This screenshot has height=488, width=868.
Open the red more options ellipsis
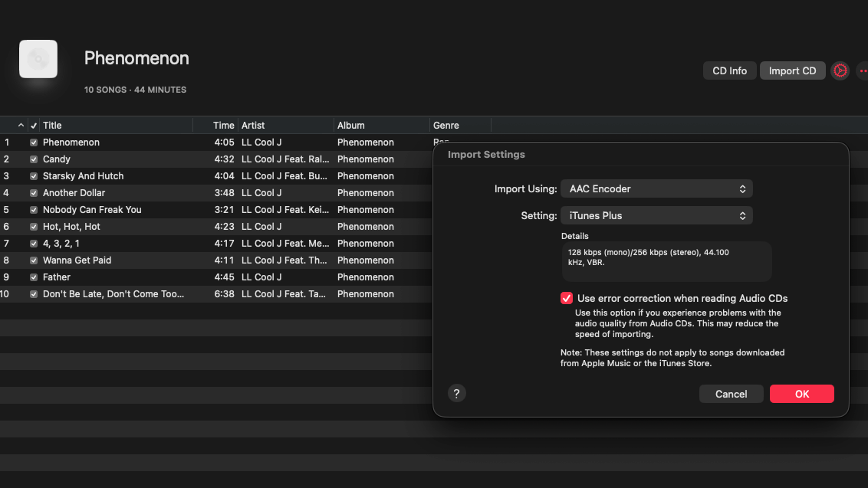pos(863,70)
